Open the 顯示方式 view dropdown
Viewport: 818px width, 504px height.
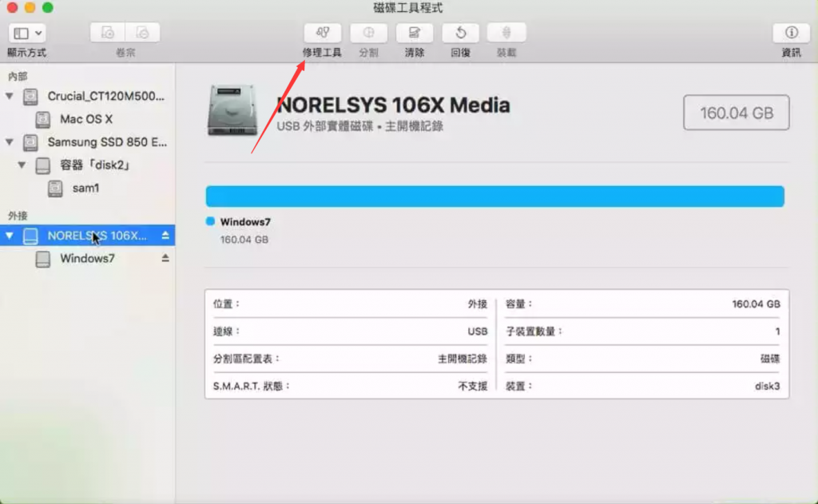click(26, 33)
